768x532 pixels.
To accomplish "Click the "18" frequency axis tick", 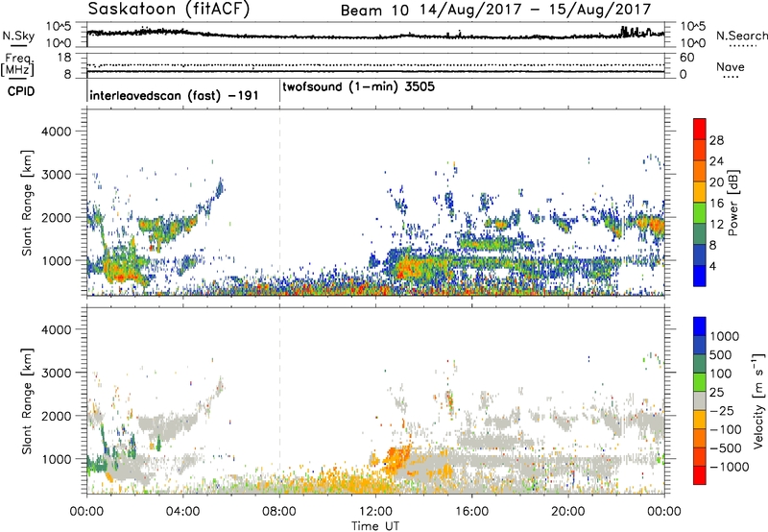I will 64,58.
